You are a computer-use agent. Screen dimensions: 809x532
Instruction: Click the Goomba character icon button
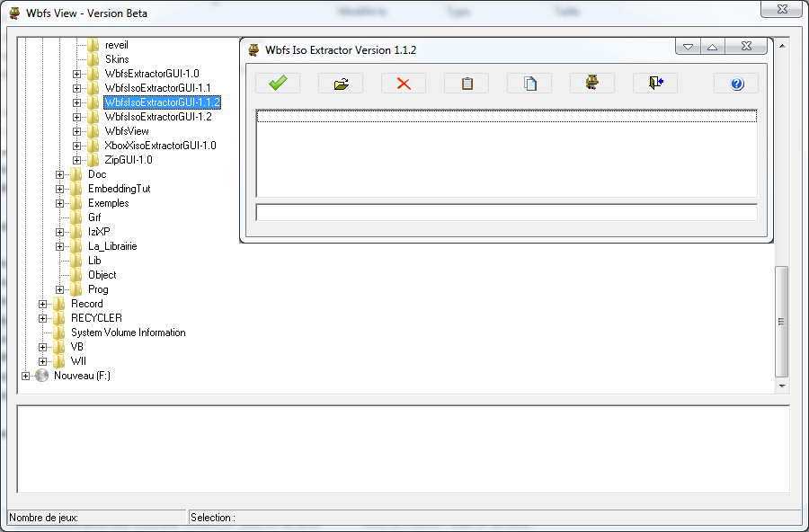592,84
